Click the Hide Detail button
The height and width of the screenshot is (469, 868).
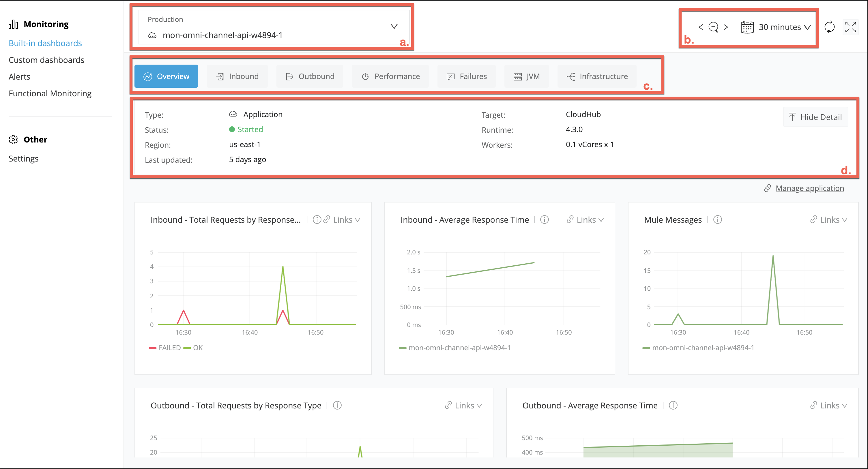[815, 117]
